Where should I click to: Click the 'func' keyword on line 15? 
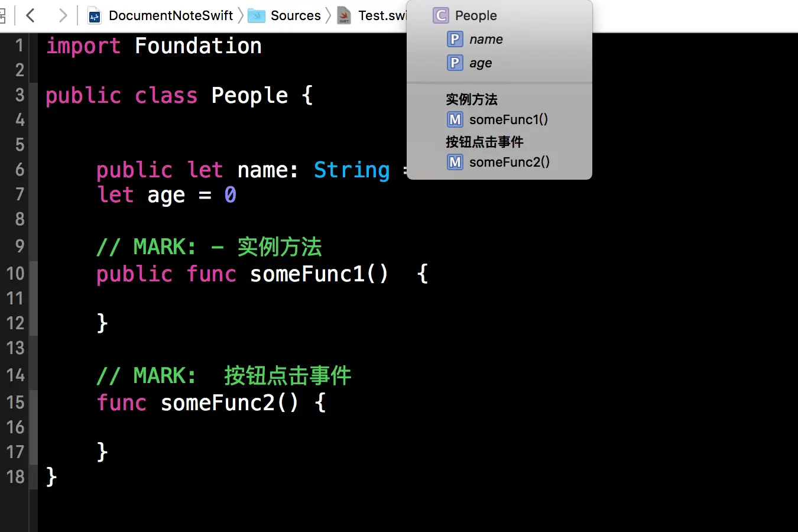pyautogui.click(x=122, y=403)
